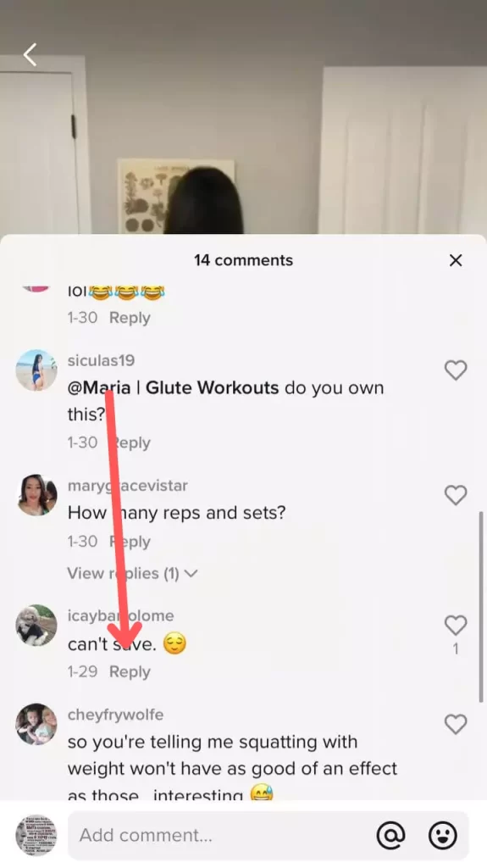Image resolution: width=487 pixels, height=868 pixels.
Task: Focus the Add comment field
Action: tap(268, 835)
